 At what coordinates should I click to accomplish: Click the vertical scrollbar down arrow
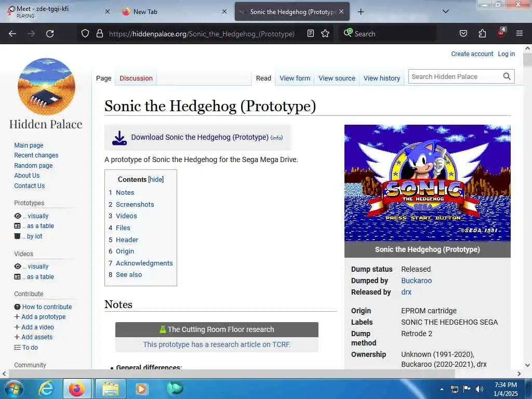click(x=528, y=365)
